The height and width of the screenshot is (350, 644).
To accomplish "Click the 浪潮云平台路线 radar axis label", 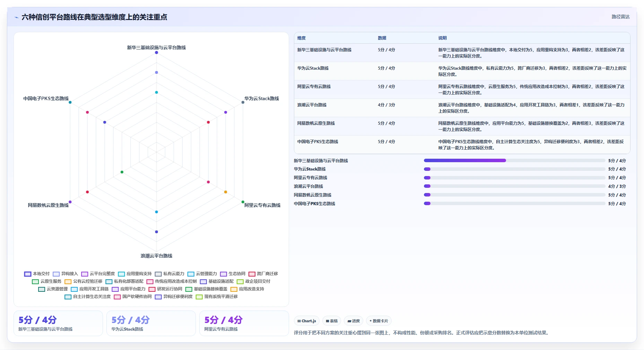I will click(x=156, y=256).
